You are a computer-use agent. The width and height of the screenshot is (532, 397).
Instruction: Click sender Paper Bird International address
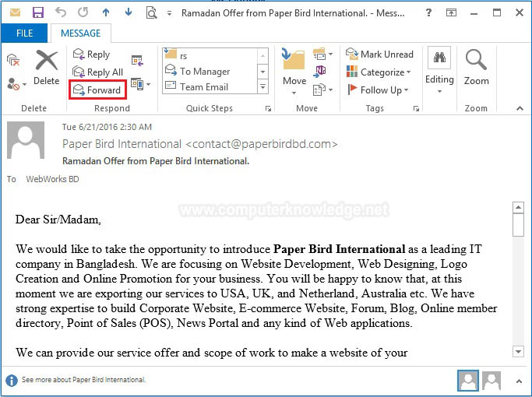click(200, 144)
